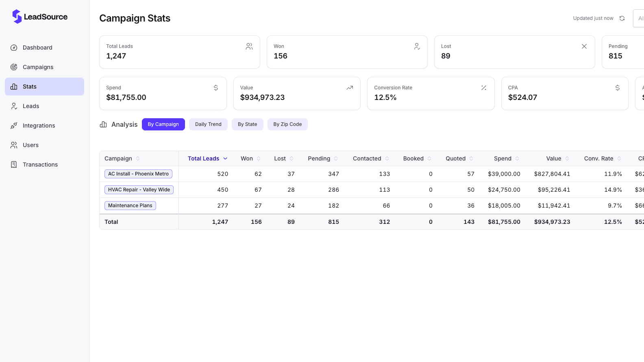Screen dimensions: 644x362
Task: Click the 347 pending cell
Action: click(x=334, y=174)
